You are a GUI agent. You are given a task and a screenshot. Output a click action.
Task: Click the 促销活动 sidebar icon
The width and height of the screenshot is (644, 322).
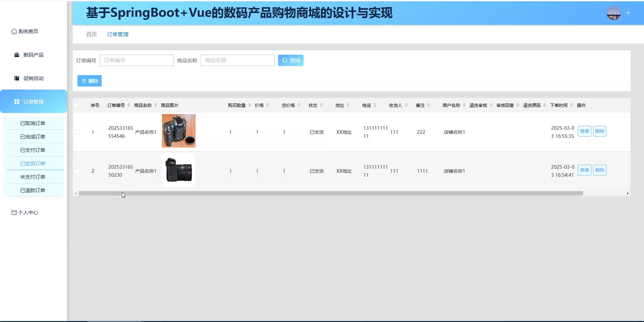[17, 78]
